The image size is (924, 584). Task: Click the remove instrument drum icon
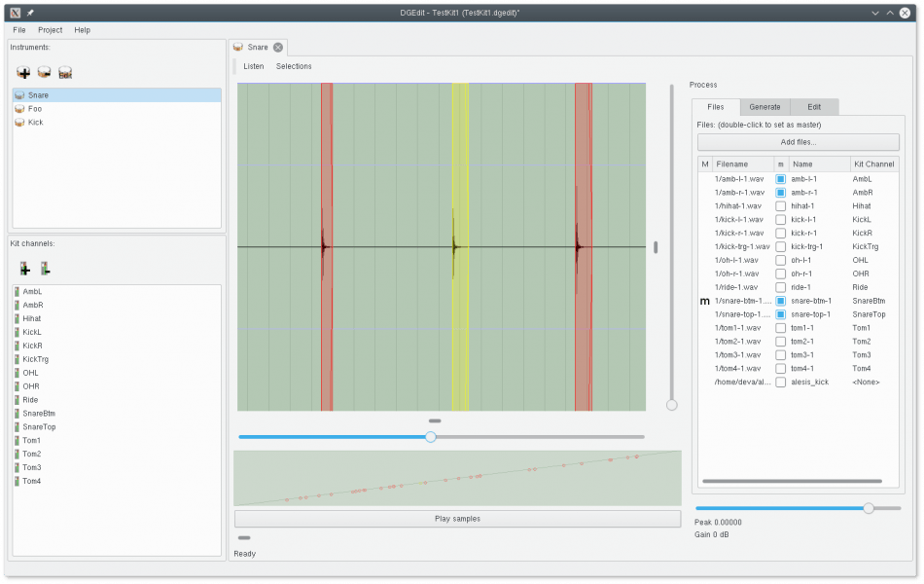44,73
